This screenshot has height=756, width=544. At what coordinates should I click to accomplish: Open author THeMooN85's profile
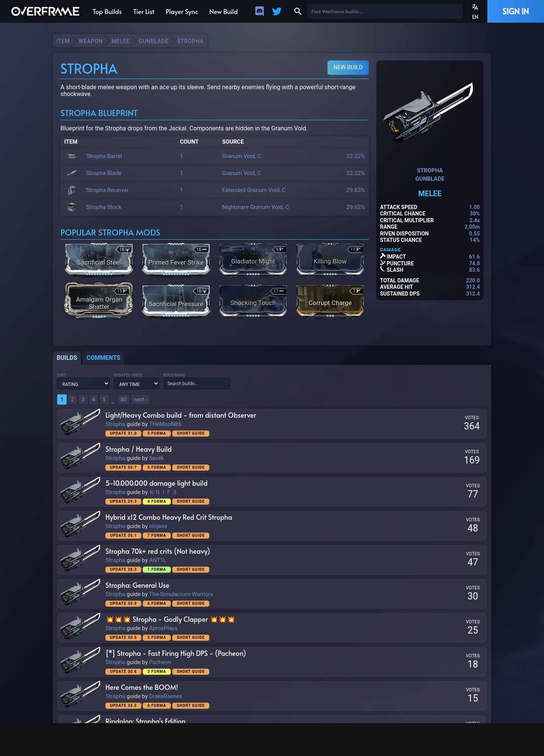coord(165,424)
